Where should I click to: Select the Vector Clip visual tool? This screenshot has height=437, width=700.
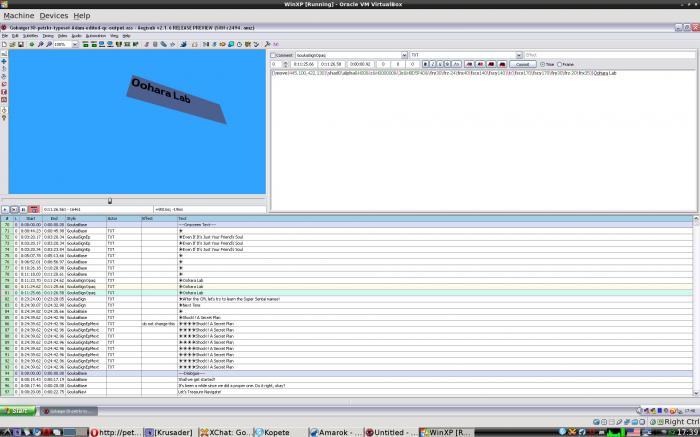point(4,99)
